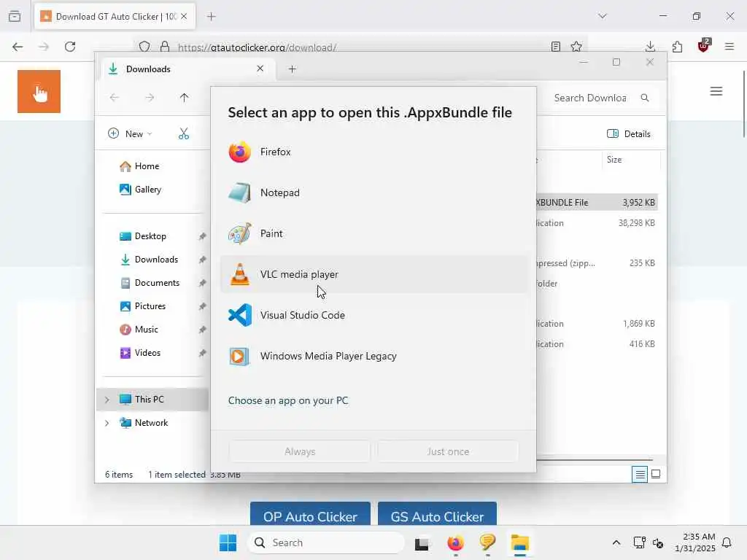Open Downloads folder in sidebar

[x=156, y=260]
